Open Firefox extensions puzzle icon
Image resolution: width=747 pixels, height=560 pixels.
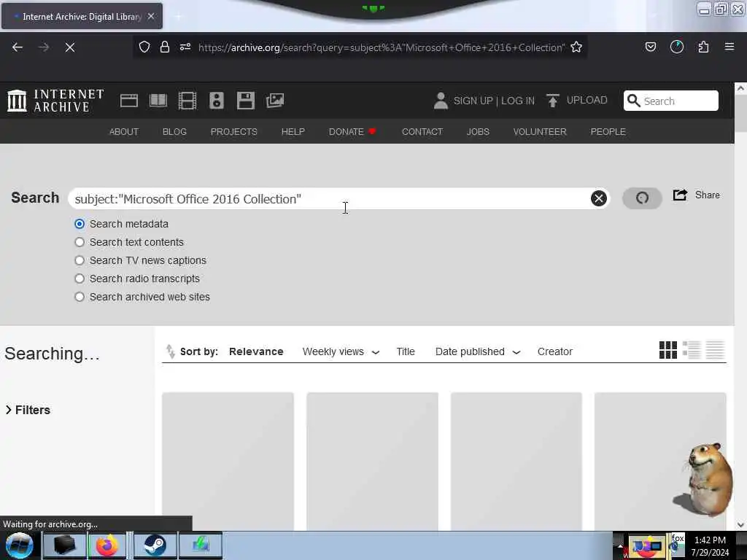(x=703, y=47)
